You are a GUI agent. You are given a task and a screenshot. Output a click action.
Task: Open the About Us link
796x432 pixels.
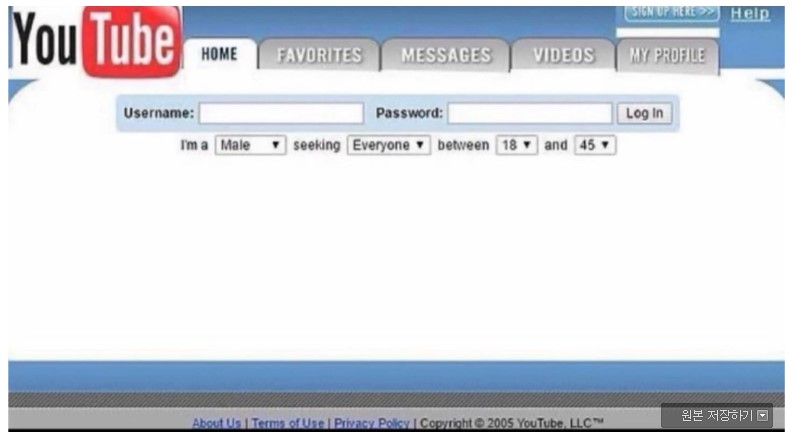tap(216, 423)
